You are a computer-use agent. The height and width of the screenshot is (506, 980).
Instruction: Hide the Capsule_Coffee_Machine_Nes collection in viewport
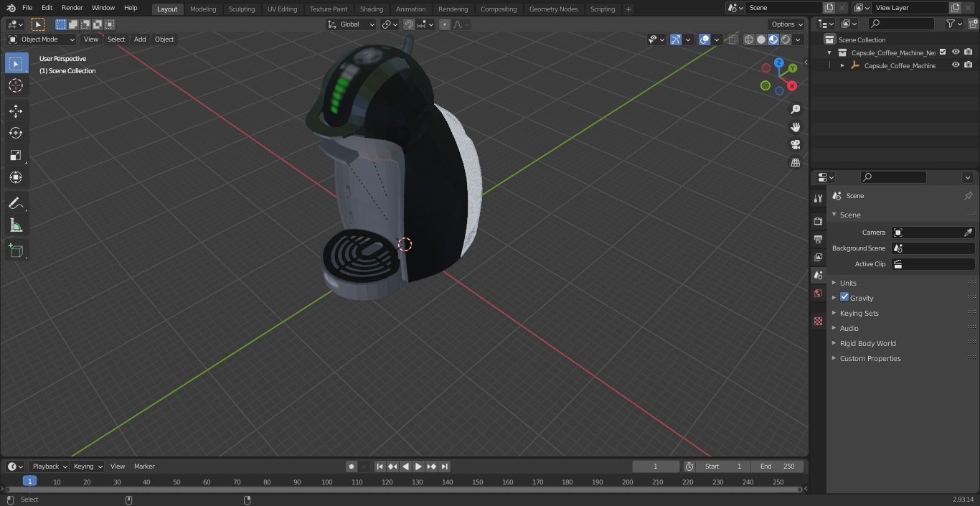tap(956, 52)
